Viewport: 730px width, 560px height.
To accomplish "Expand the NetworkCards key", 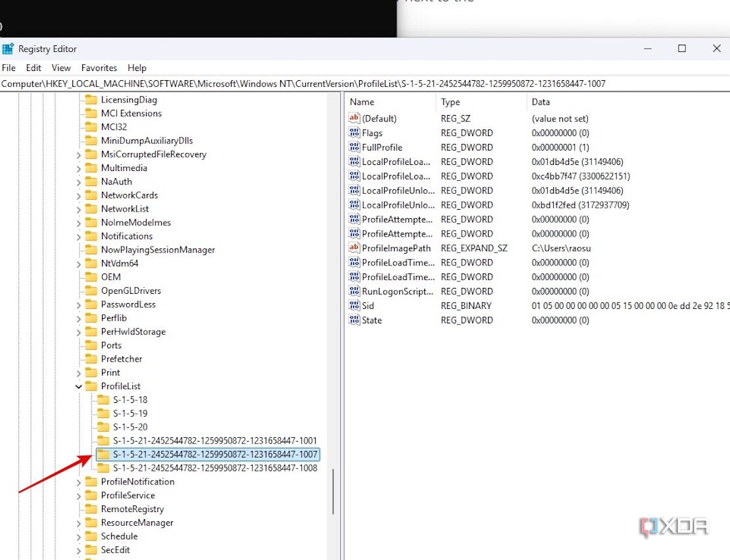I will click(x=78, y=195).
